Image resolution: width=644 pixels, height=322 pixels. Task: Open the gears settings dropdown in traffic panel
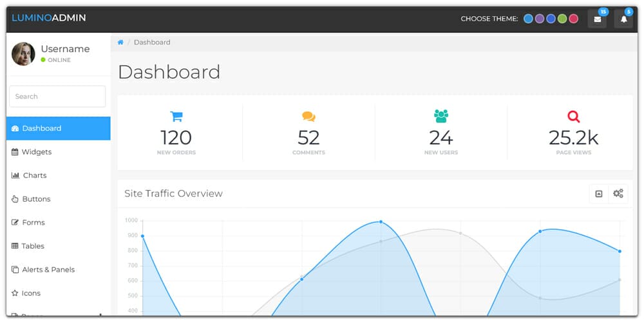pyautogui.click(x=618, y=193)
